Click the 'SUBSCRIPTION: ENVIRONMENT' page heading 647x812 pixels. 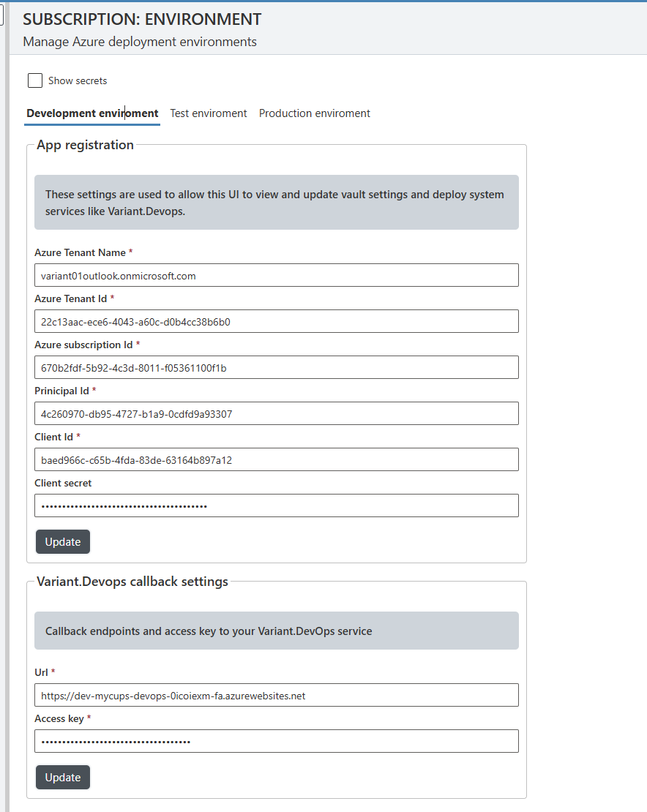[x=142, y=20]
